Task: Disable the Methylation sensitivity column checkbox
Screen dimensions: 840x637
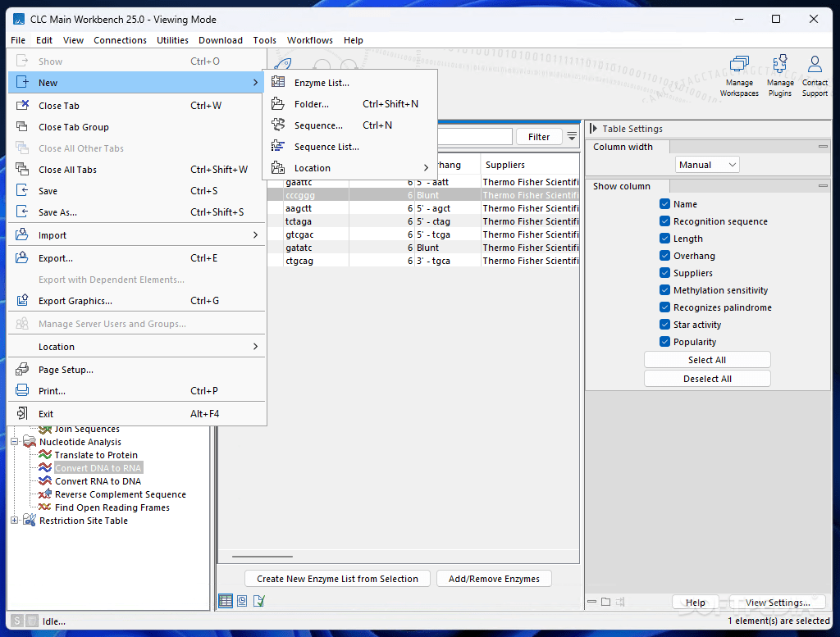Action: (x=664, y=289)
